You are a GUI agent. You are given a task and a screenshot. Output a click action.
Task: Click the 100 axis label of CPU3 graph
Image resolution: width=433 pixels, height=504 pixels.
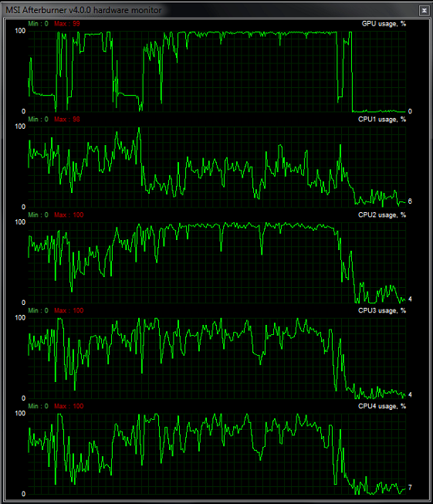(x=20, y=318)
